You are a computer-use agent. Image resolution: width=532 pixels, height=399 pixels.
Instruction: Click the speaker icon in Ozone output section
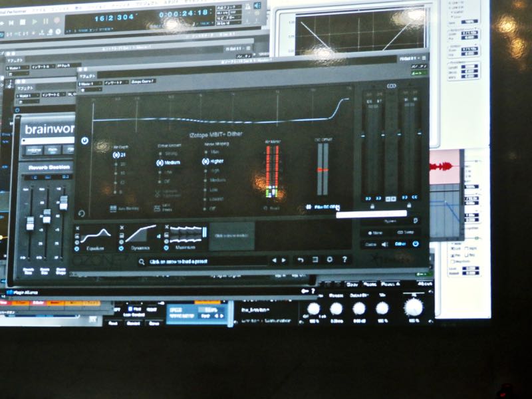(385, 244)
